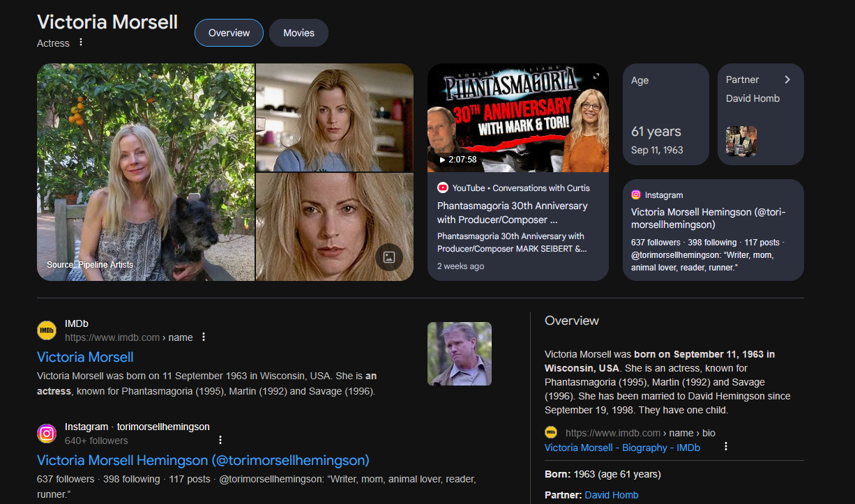Open the three-dot menu beside Actress

pyautogui.click(x=81, y=43)
